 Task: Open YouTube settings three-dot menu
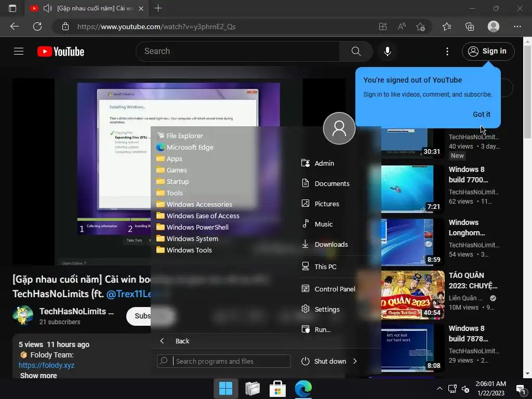(x=447, y=51)
